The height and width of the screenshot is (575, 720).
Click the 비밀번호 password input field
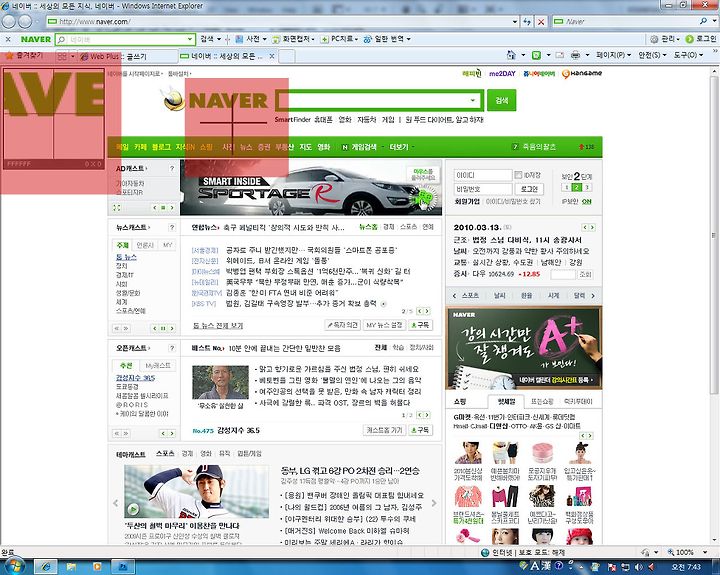click(x=483, y=189)
